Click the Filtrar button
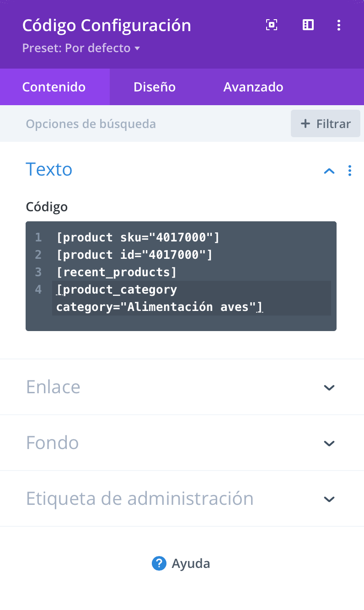The height and width of the screenshot is (610, 364). [326, 123]
